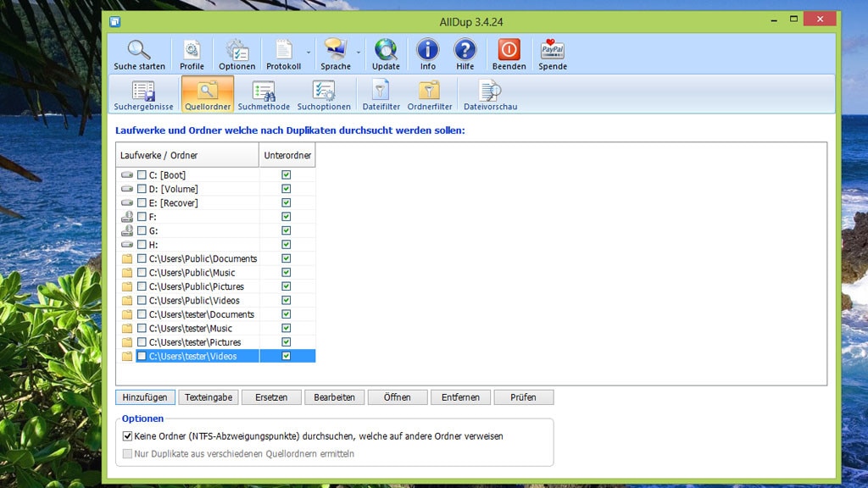This screenshot has height=488, width=868.
Task: Show the Dateivorschau tab
Action: (x=491, y=95)
